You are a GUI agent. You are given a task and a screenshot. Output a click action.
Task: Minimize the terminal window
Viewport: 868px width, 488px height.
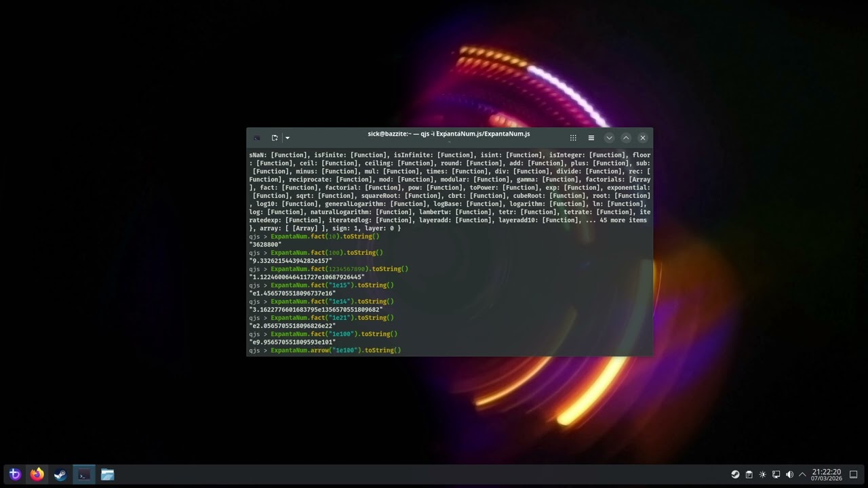click(609, 138)
